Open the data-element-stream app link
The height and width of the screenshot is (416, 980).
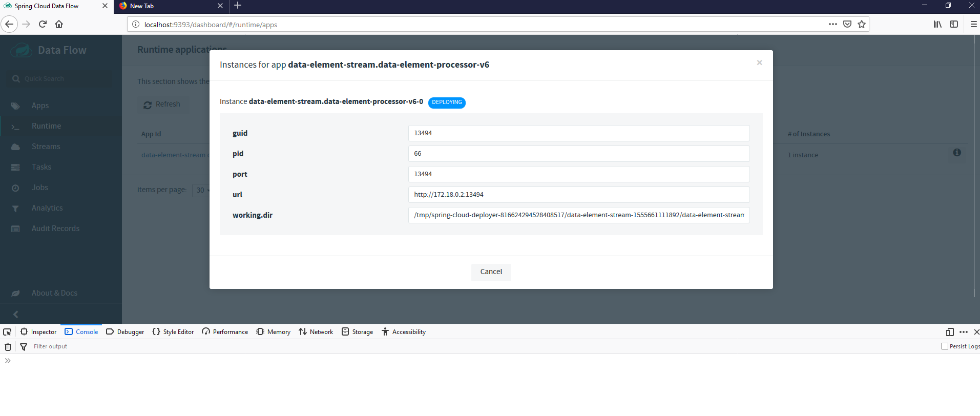point(175,155)
